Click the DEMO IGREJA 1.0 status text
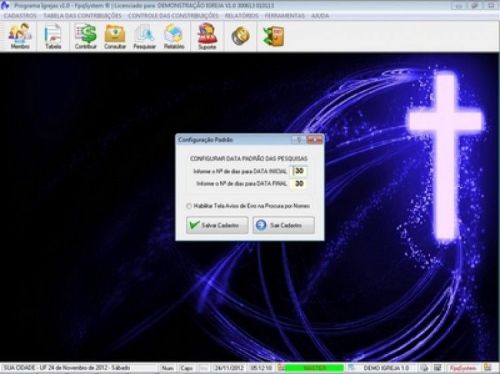 coord(386,368)
